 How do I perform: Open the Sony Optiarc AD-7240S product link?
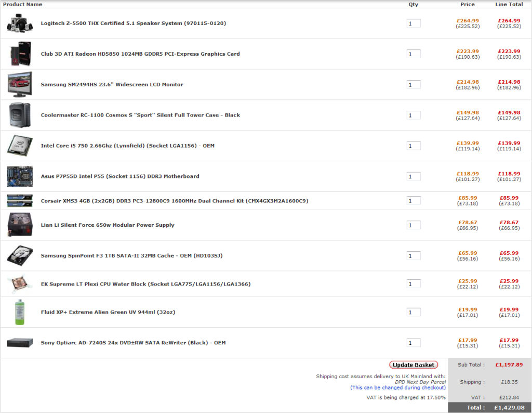coord(133,343)
